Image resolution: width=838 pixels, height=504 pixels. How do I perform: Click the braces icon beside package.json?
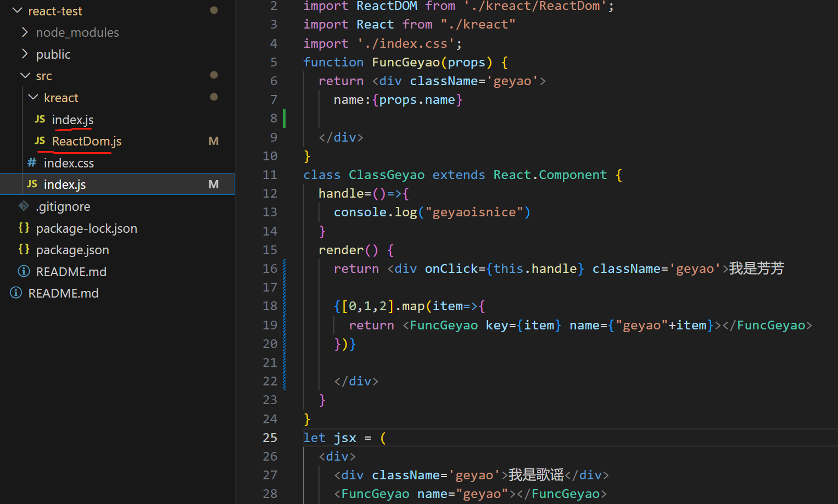pos(24,249)
